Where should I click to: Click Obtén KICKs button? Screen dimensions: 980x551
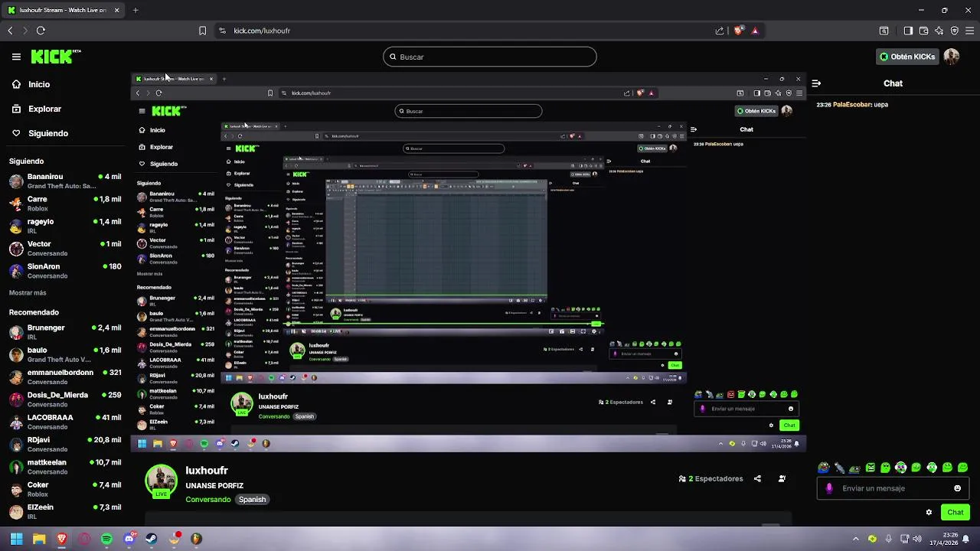pyautogui.click(x=907, y=57)
